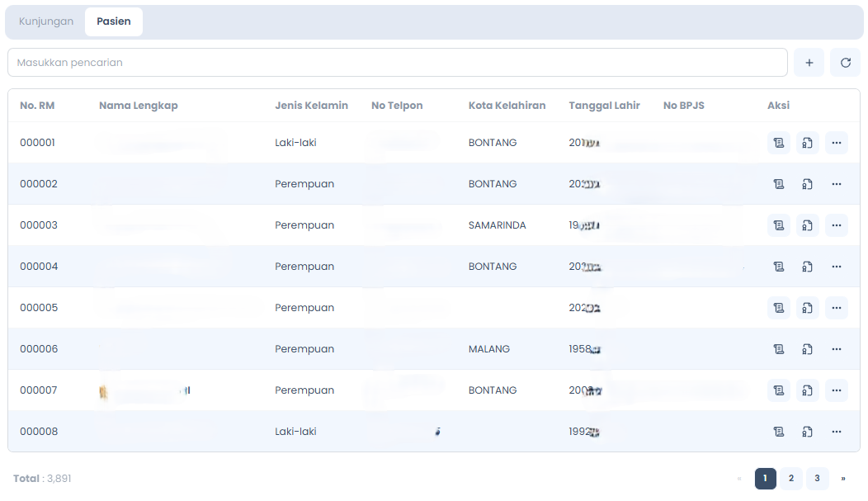Viewport: 868px width, 501px height.
Task: Open more options for patient 000004
Action: [836, 267]
